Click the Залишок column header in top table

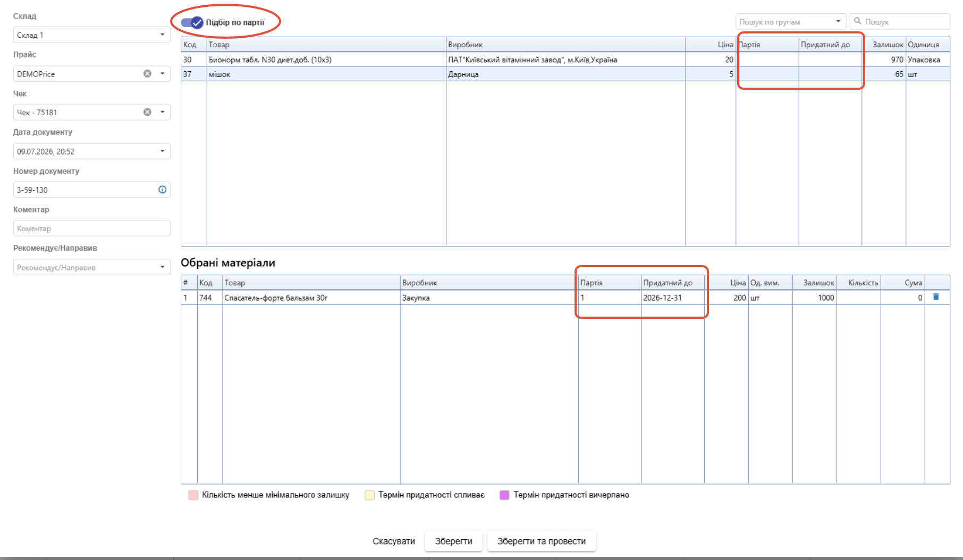(884, 45)
